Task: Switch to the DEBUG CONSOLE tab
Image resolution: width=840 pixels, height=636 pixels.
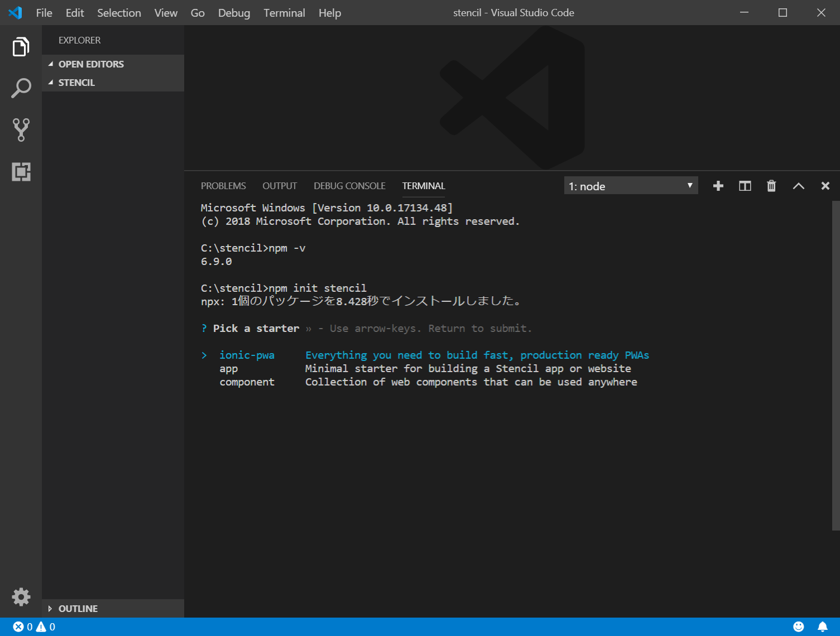Action: pyautogui.click(x=349, y=186)
